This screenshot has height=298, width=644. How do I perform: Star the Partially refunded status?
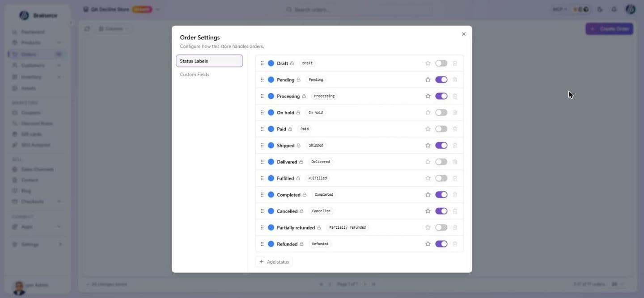tap(428, 227)
